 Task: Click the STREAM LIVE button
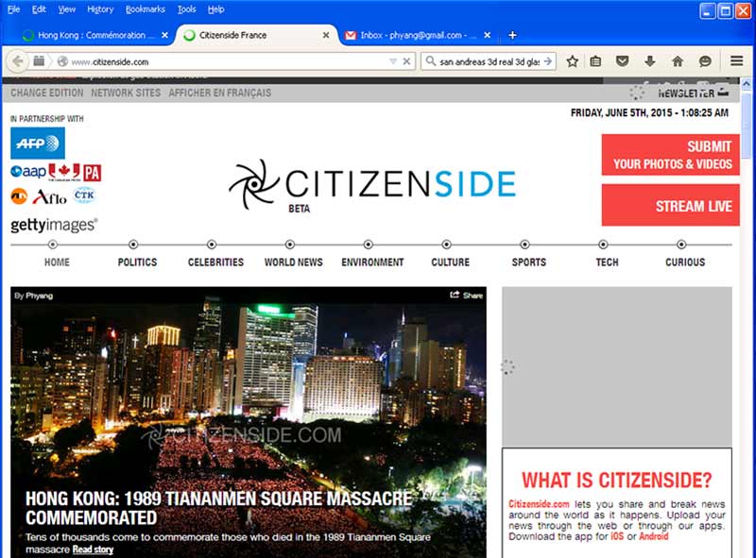click(670, 205)
